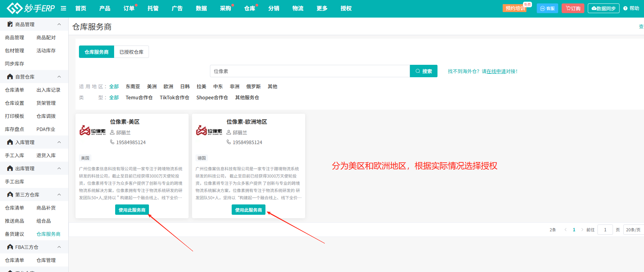Image resolution: width=644 pixels, height=272 pixels.
Task: Filter type by TikTok合作仓
Action: 174,98
